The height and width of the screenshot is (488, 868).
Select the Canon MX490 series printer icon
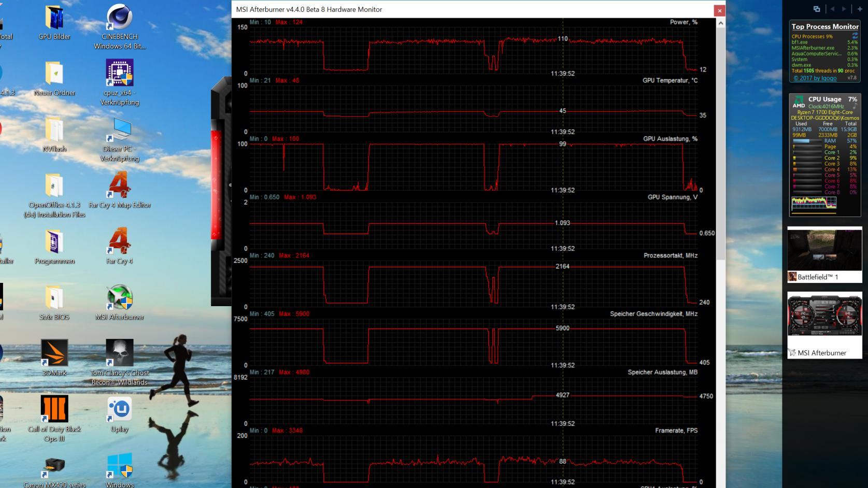[x=54, y=467]
